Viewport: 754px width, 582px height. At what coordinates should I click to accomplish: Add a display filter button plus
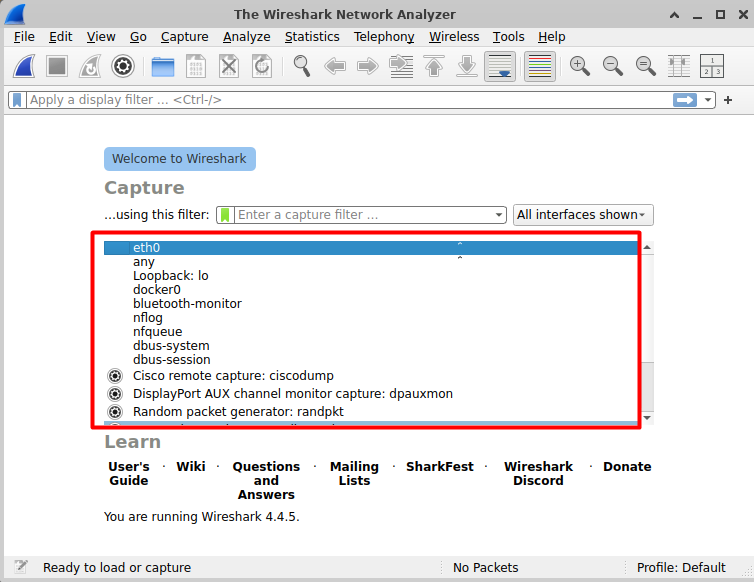[728, 100]
